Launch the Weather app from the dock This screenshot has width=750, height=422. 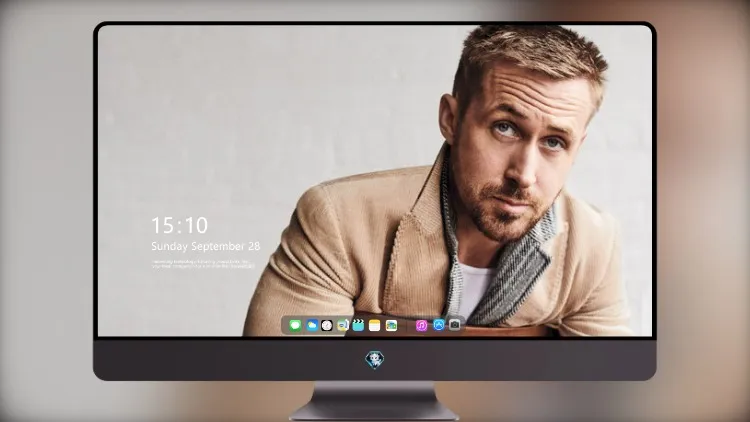click(x=312, y=325)
